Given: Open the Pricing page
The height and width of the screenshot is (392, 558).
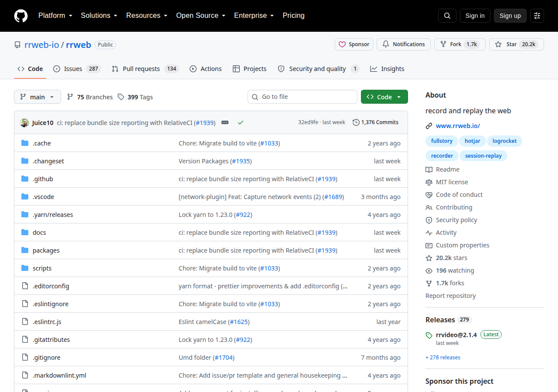Looking at the screenshot, I should (293, 16).
